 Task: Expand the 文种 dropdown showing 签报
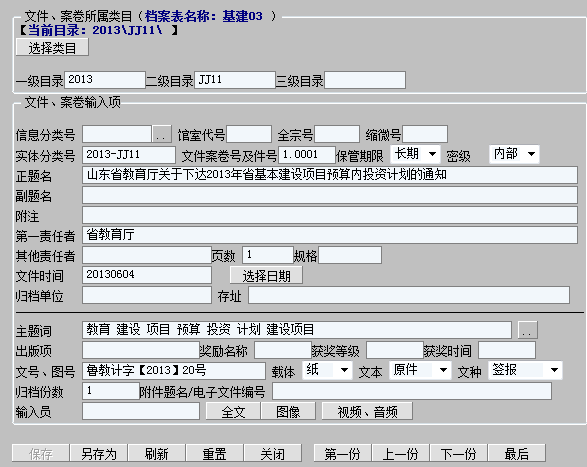525,370
